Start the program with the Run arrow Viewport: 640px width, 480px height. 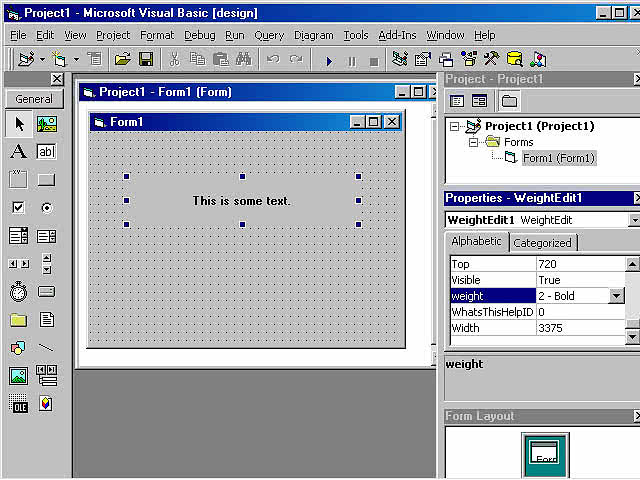tap(329, 61)
